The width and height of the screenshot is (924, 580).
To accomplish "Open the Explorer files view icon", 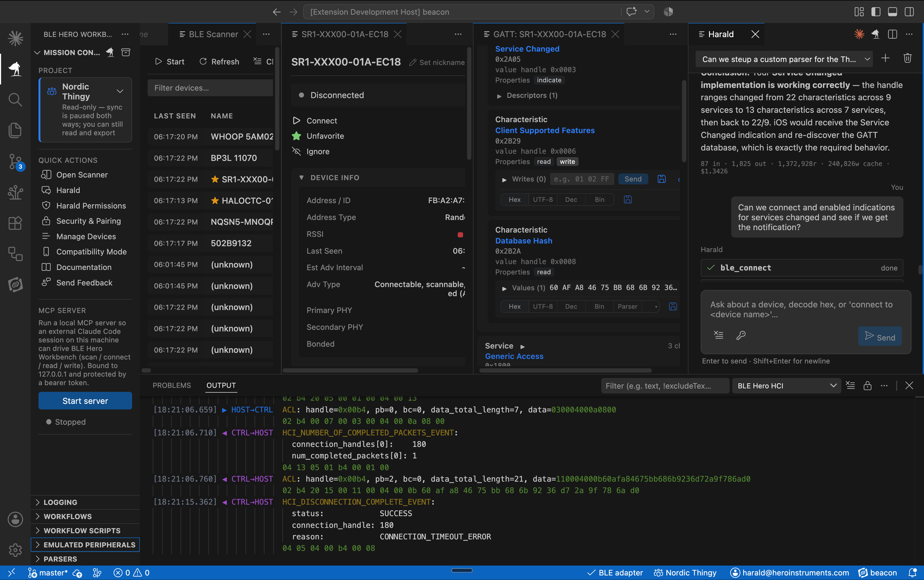I will 15,130.
